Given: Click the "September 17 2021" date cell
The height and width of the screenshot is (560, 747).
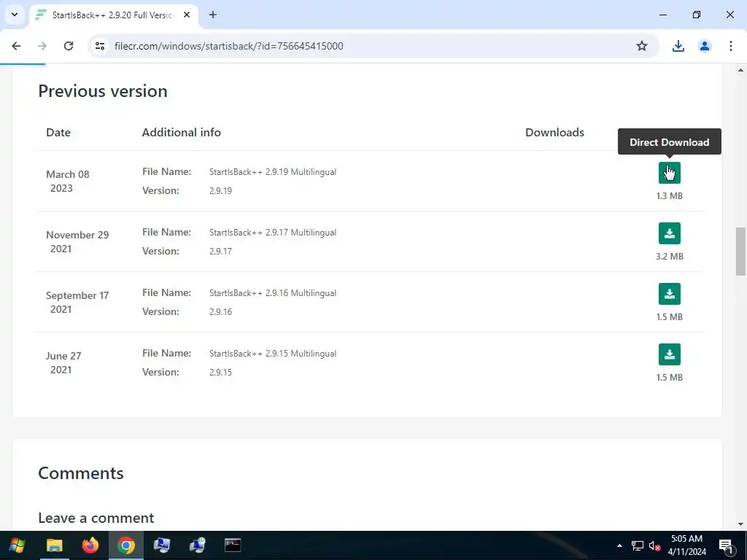Looking at the screenshot, I should (x=77, y=302).
